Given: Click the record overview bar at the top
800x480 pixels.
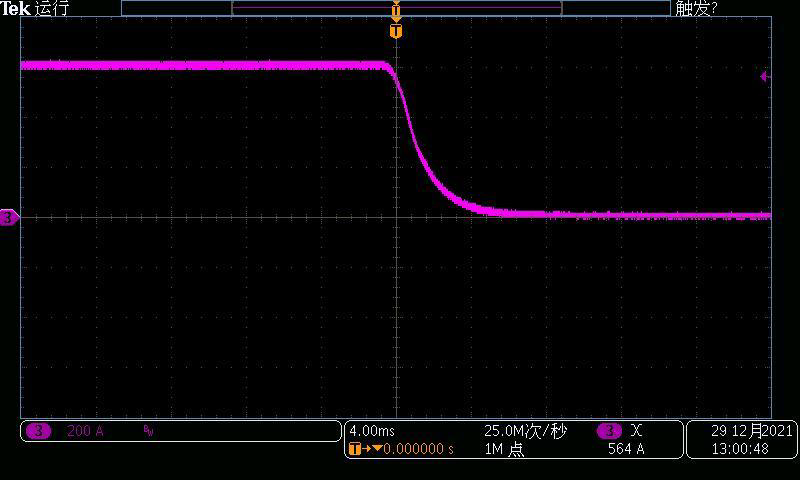Looking at the screenshot, I should pos(396,7).
